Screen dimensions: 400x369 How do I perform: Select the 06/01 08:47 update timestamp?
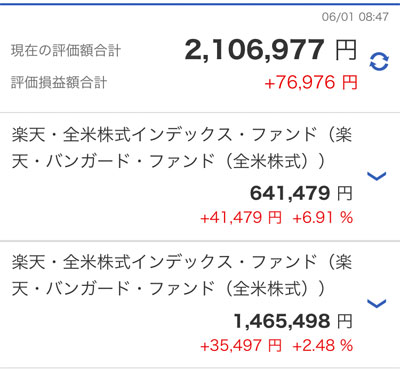(355, 17)
